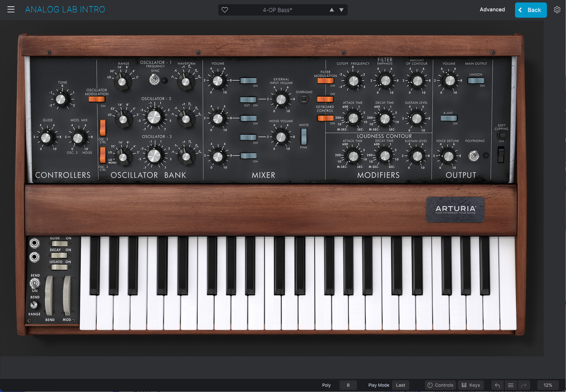Click Loudness Contour Sustain Level knob
566x392 pixels.
[x=417, y=156]
